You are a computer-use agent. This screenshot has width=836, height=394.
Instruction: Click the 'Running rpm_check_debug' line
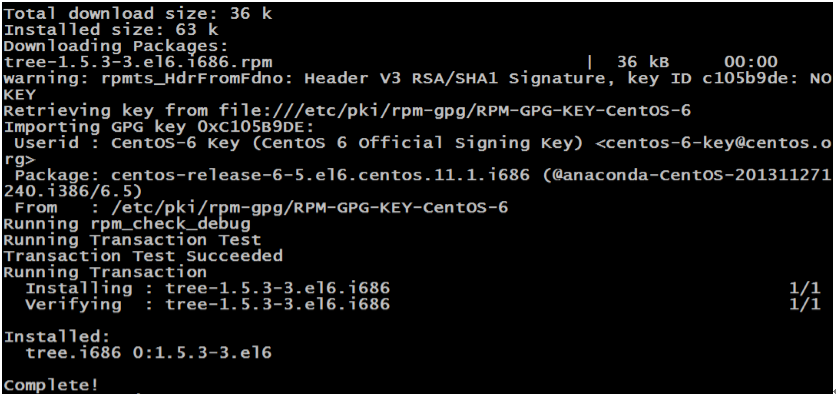(x=127, y=224)
